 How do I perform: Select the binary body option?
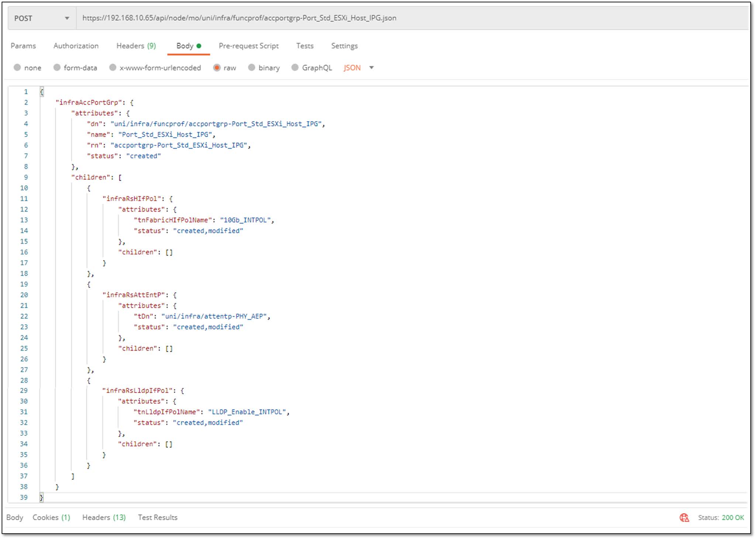[252, 68]
